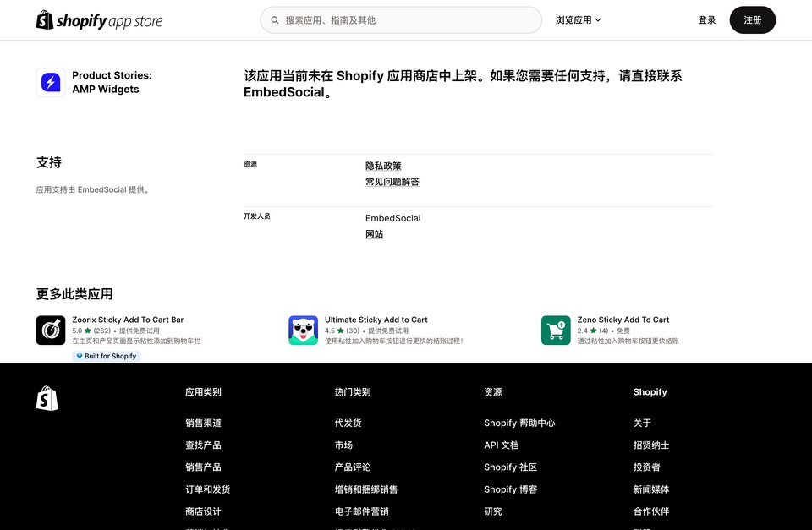Screen dimensions: 812x530
Task: Open footer link API 文档
Action: click(x=502, y=445)
